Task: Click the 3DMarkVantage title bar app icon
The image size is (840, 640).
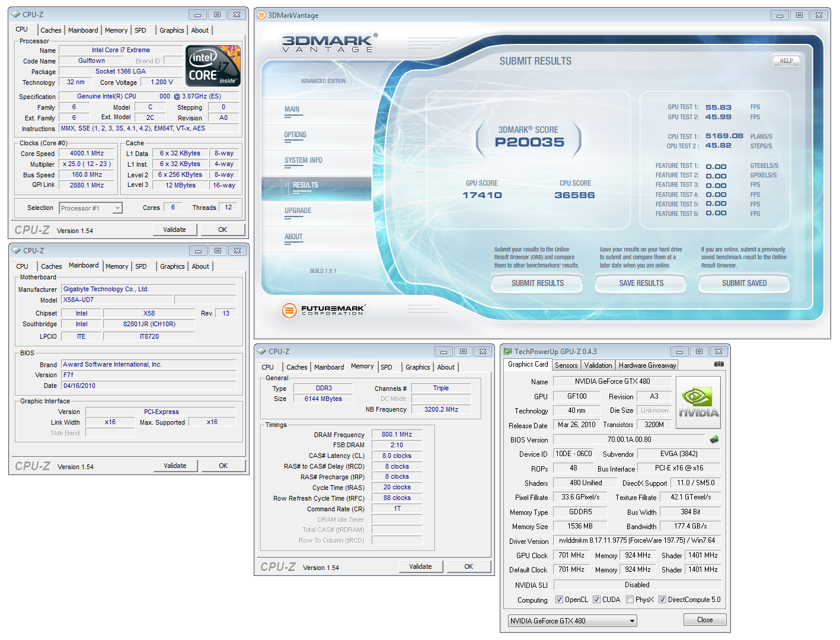Action: point(261,15)
